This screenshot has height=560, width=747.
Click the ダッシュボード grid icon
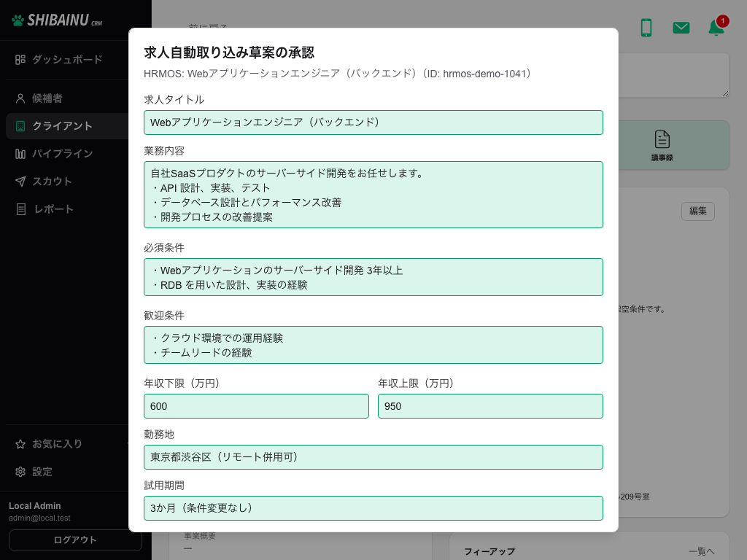coord(20,60)
